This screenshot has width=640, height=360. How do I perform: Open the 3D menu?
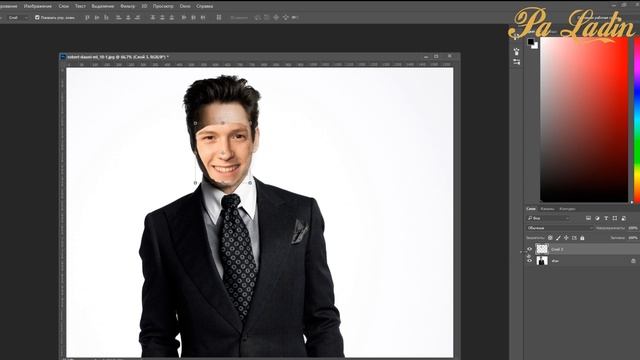pos(144,6)
